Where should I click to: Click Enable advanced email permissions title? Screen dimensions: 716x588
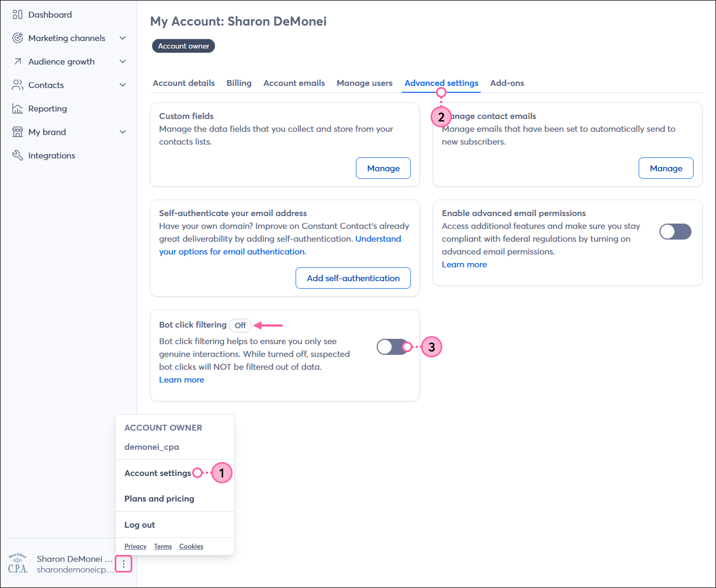click(514, 213)
